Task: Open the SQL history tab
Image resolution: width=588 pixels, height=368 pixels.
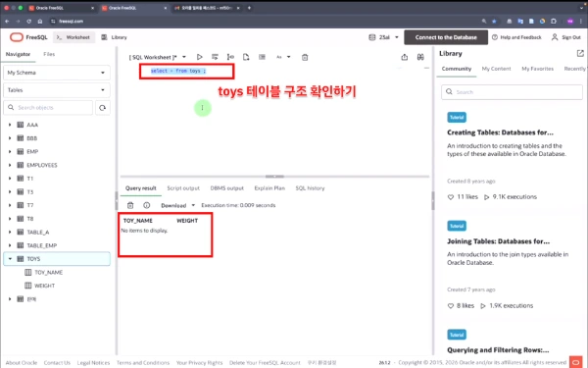Action: 310,188
